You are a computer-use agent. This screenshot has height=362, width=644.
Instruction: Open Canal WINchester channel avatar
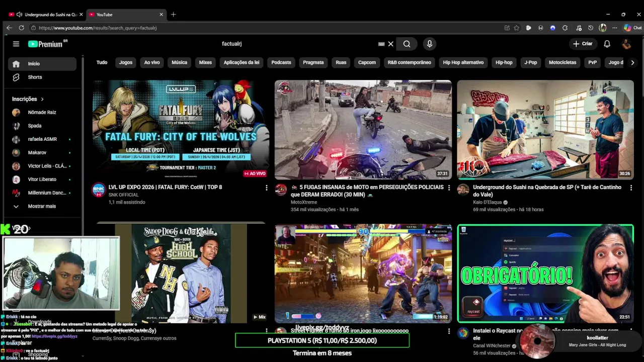click(x=463, y=333)
